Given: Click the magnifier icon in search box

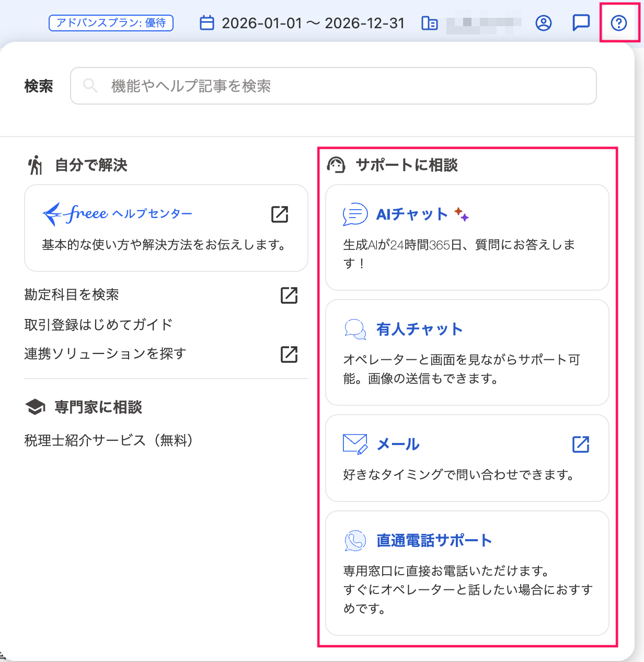Looking at the screenshot, I should pos(90,86).
